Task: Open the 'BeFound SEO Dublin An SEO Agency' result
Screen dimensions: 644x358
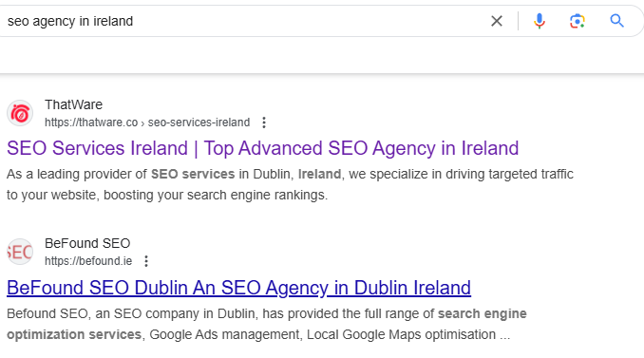Action: pyautogui.click(x=238, y=288)
